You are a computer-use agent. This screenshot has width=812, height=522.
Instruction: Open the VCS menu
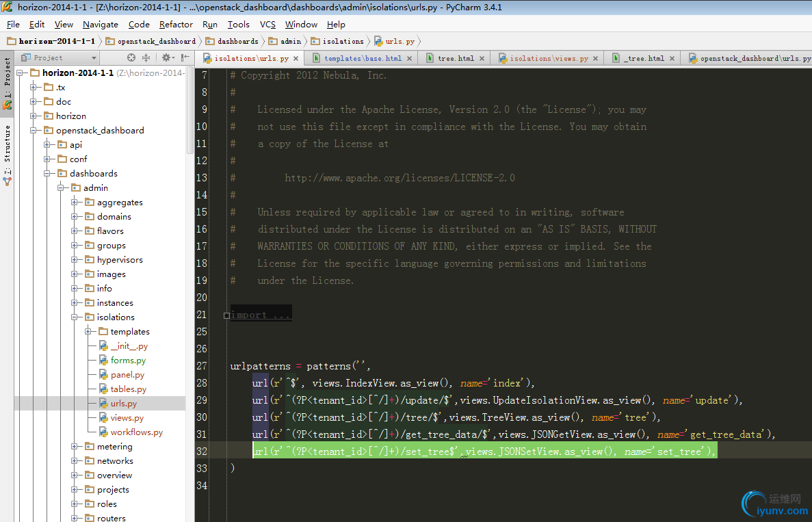coord(267,25)
